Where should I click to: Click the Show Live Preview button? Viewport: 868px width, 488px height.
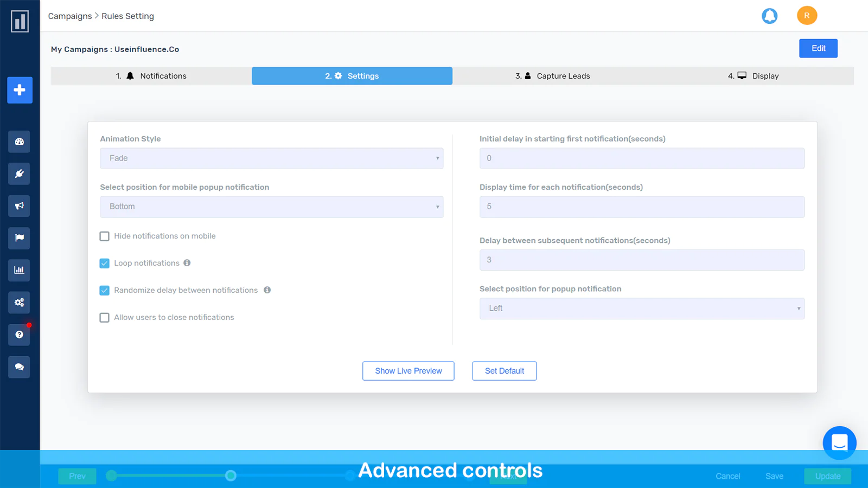click(408, 371)
